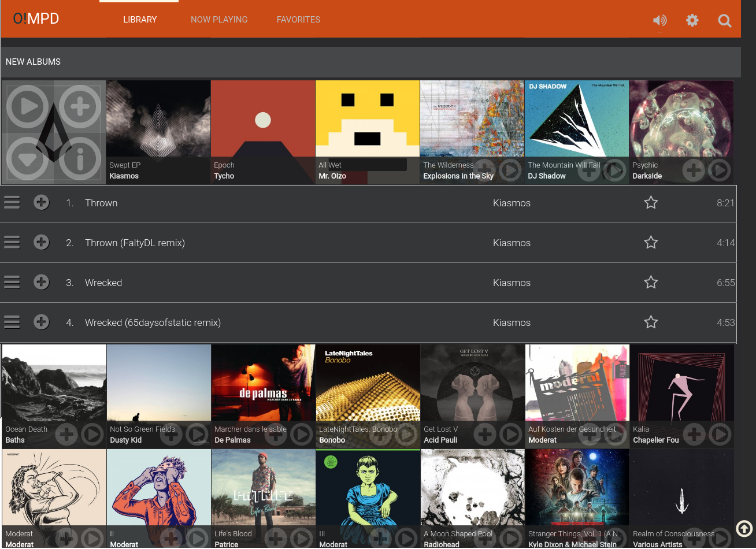
Task: Favorite Thrown (FaltyDL remix) with star
Action: pos(651,242)
